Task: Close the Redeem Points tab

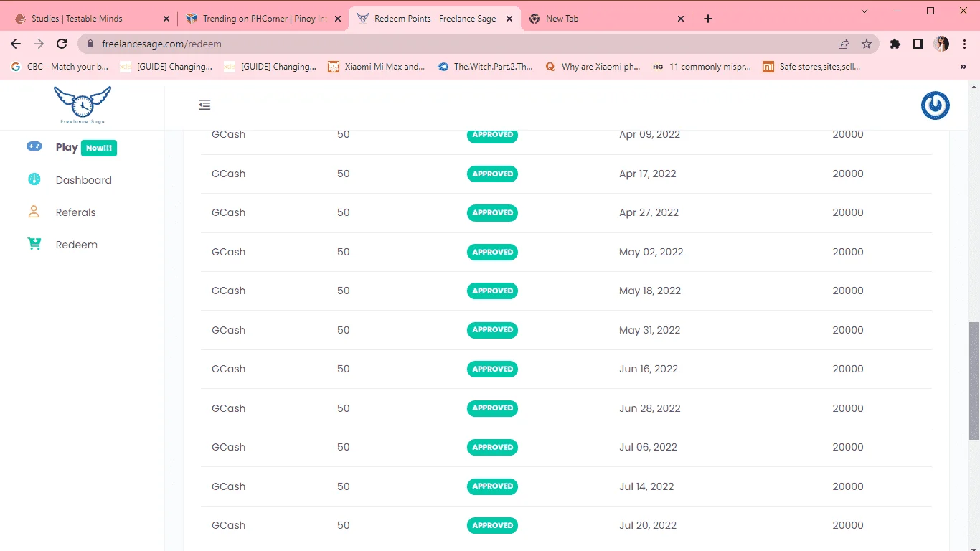Action: click(509, 19)
